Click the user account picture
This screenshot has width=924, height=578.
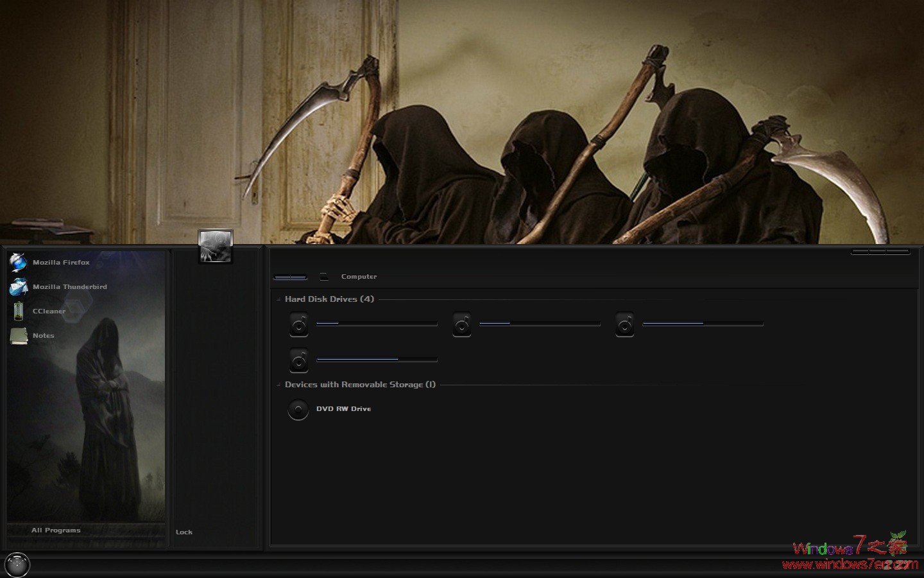point(216,247)
